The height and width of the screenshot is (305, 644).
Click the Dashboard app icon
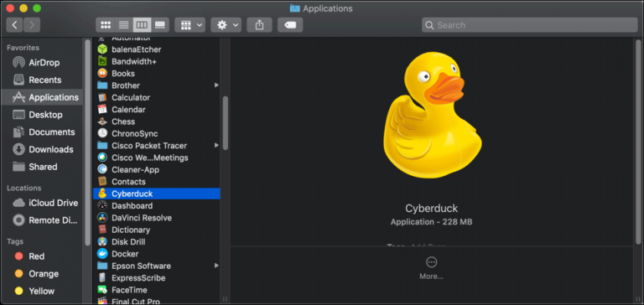[102, 205]
